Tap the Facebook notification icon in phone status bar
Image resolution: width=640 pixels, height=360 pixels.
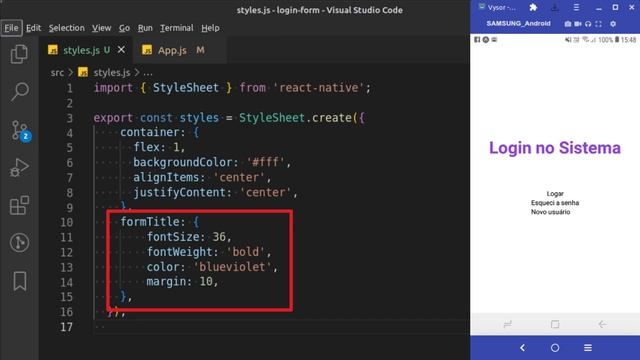pyautogui.click(x=477, y=40)
